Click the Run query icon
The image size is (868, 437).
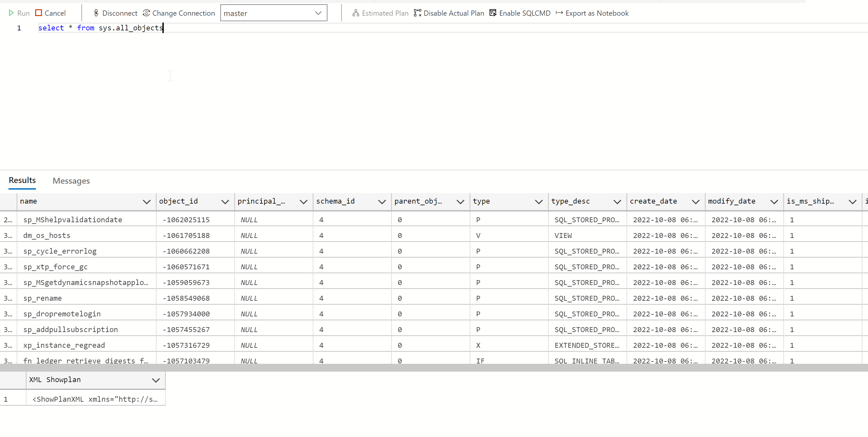pos(11,13)
